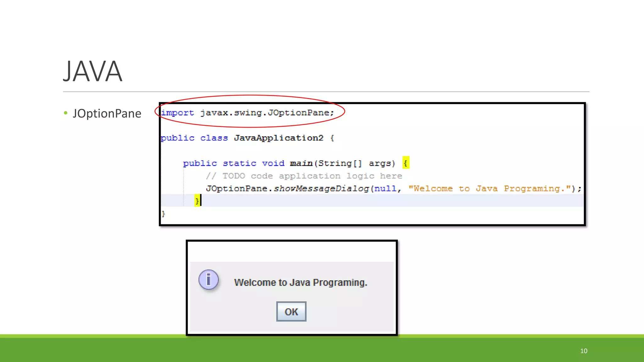Screen dimensions: 644x362
Task: Click the information icon in the message dialog
Action: tap(208, 280)
